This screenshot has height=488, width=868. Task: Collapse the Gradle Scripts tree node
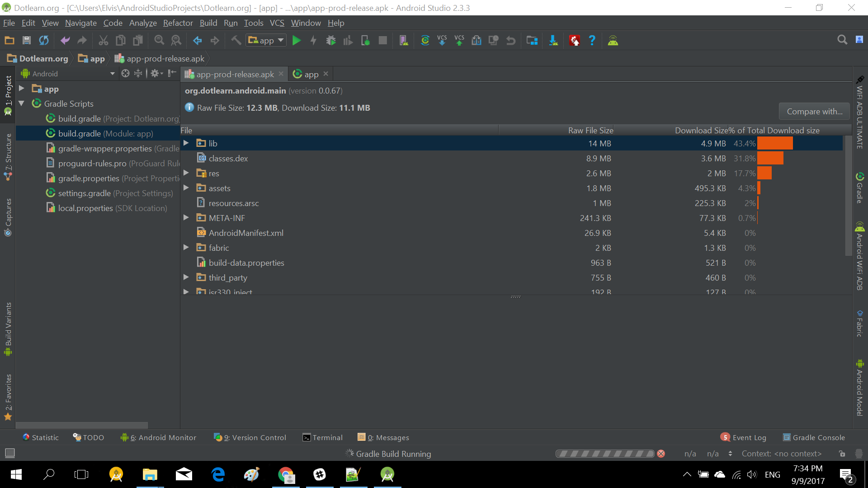[x=21, y=103]
